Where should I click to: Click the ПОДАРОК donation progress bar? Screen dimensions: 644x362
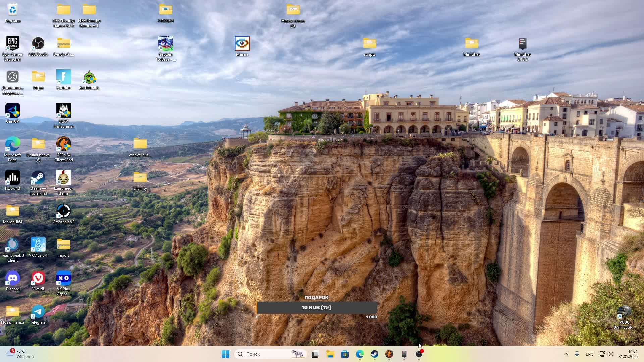pyautogui.click(x=317, y=307)
